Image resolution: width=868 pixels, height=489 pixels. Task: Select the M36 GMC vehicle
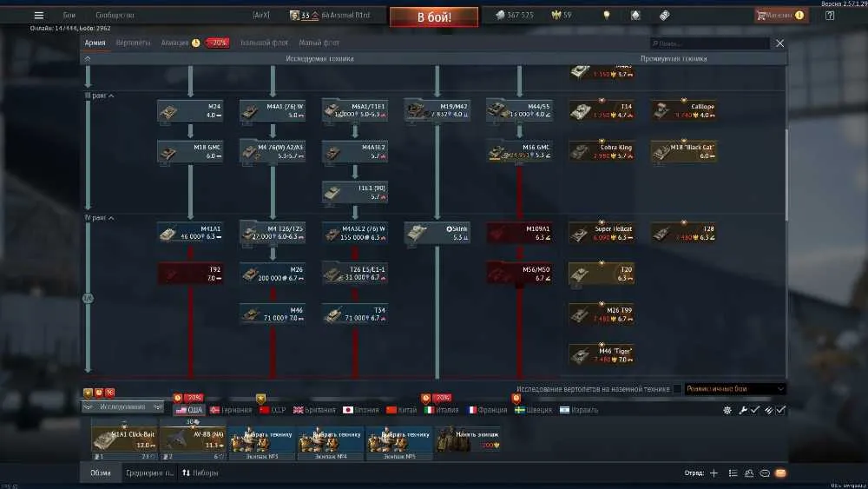[519, 152]
